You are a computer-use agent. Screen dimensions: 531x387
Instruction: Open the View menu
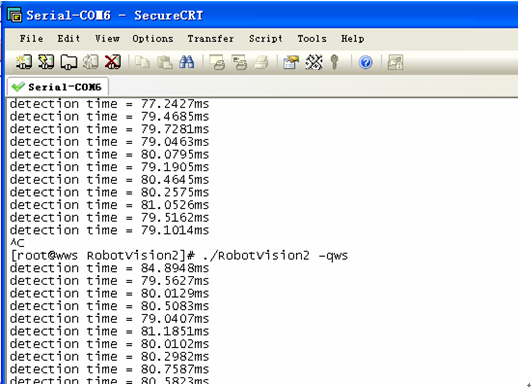[107, 39]
